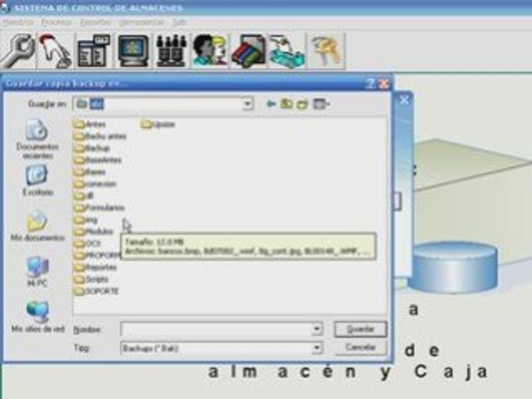Close the blue window behind the dialog
This screenshot has height=399, width=532.
[x=405, y=100]
